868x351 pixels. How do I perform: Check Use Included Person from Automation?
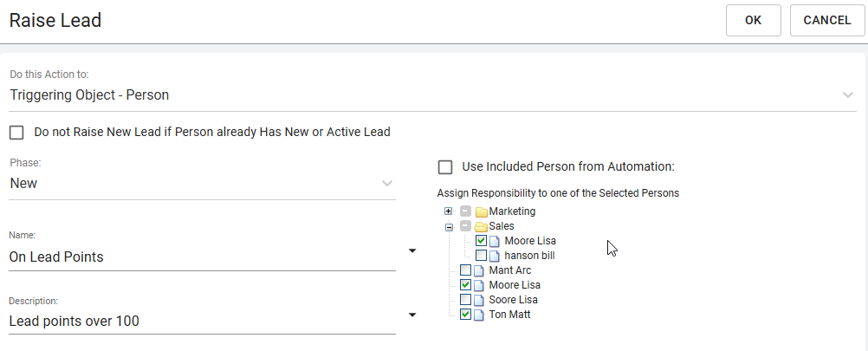click(x=445, y=166)
